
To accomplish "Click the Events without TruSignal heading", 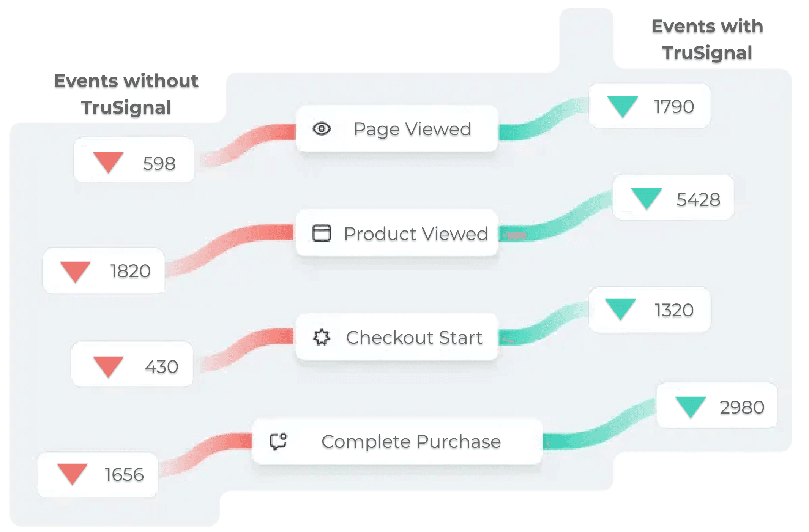I will [x=126, y=94].
